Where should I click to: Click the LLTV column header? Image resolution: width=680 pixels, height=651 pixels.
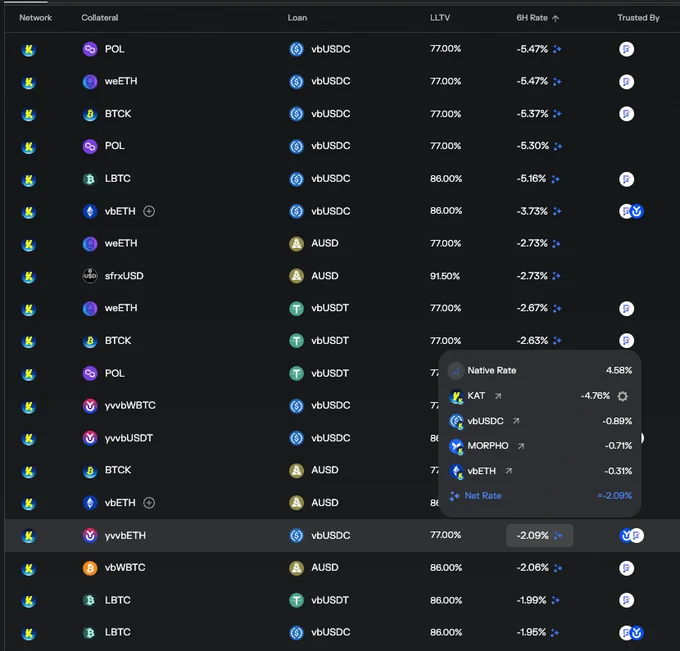click(x=440, y=18)
